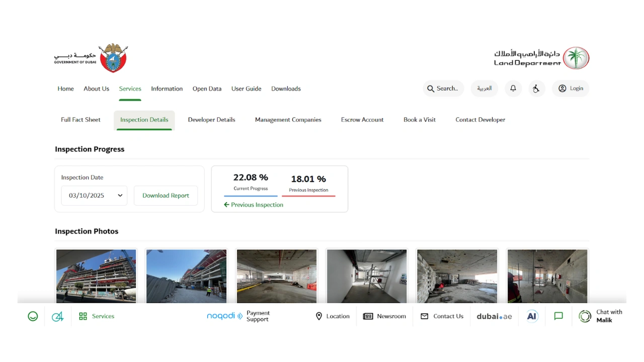Expand the Information navigation menu

[167, 88]
